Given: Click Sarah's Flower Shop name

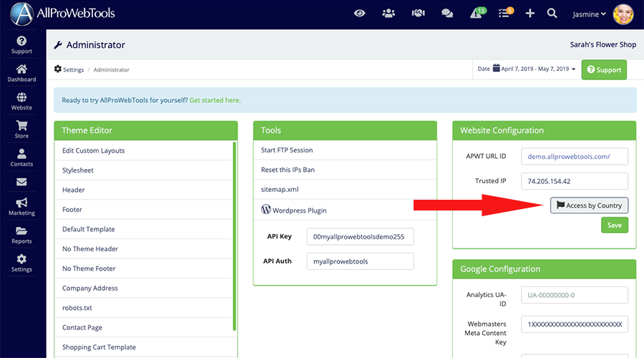Looking at the screenshot, I should pyautogui.click(x=603, y=45).
